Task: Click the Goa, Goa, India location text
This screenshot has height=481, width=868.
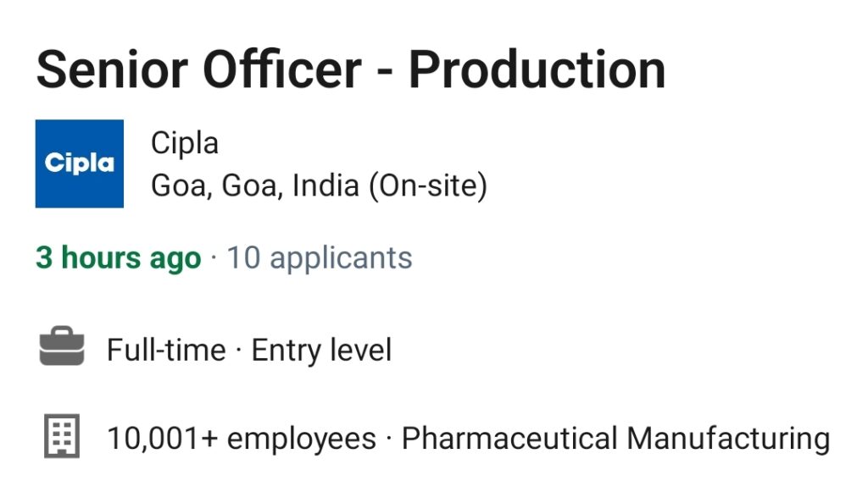Action: coord(255,185)
